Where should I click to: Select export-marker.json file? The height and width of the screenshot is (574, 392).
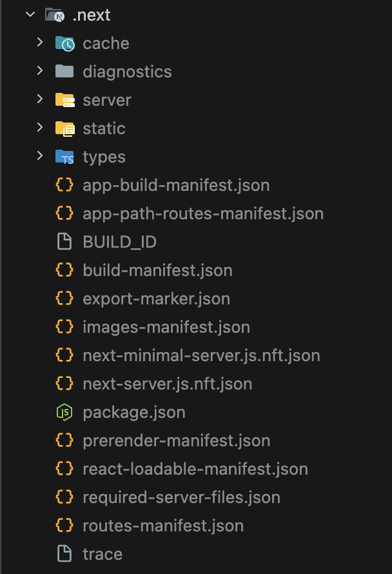click(156, 299)
